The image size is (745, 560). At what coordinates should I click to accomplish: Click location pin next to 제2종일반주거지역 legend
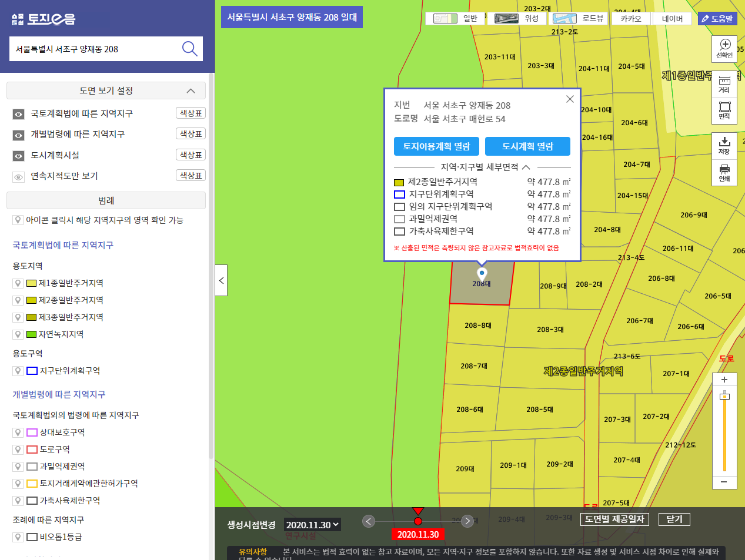(x=18, y=300)
